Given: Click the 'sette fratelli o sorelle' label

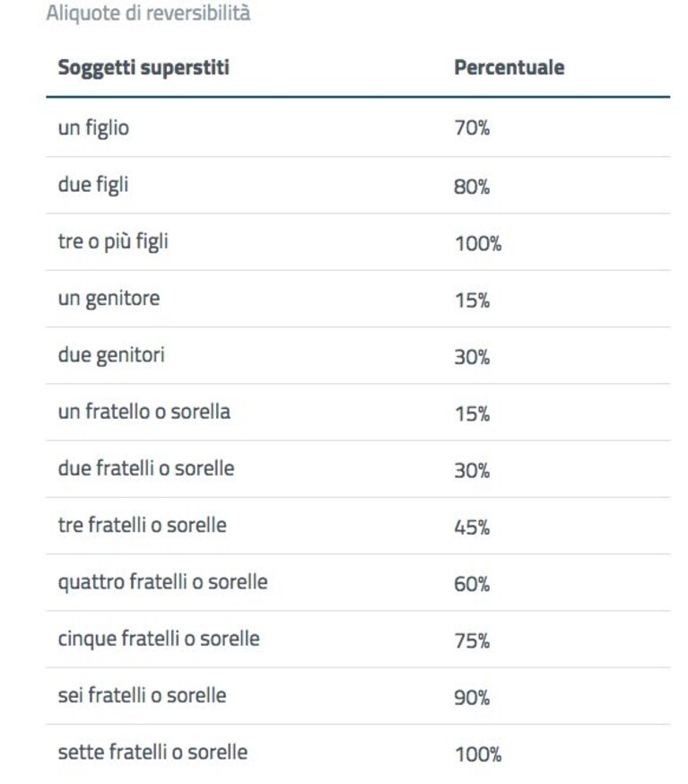Looking at the screenshot, I should (x=152, y=752).
